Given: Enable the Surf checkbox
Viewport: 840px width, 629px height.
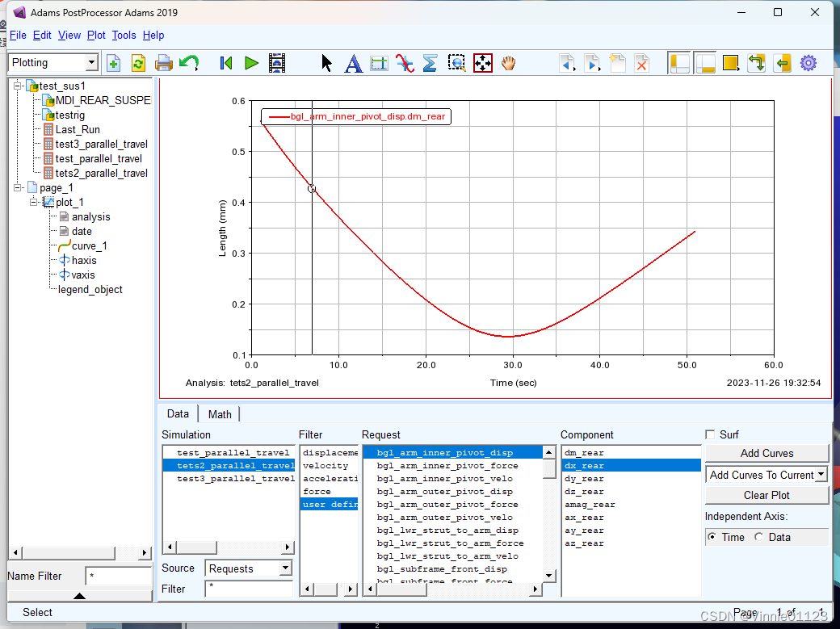Looking at the screenshot, I should pyautogui.click(x=711, y=435).
